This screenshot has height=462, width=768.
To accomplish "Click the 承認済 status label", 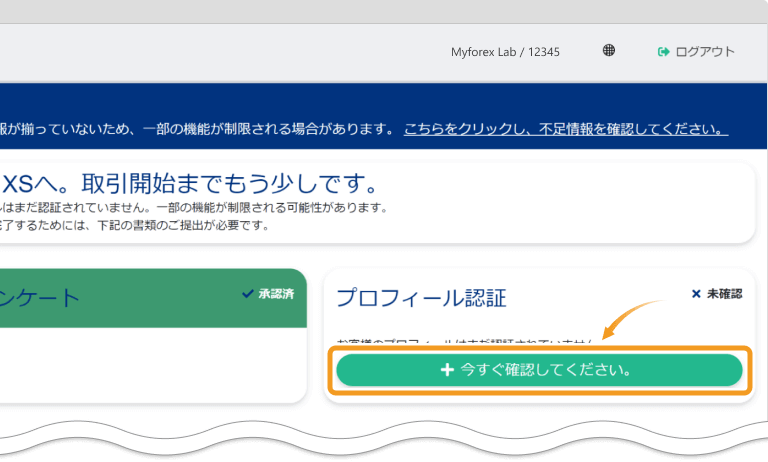I will pyautogui.click(x=276, y=293).
